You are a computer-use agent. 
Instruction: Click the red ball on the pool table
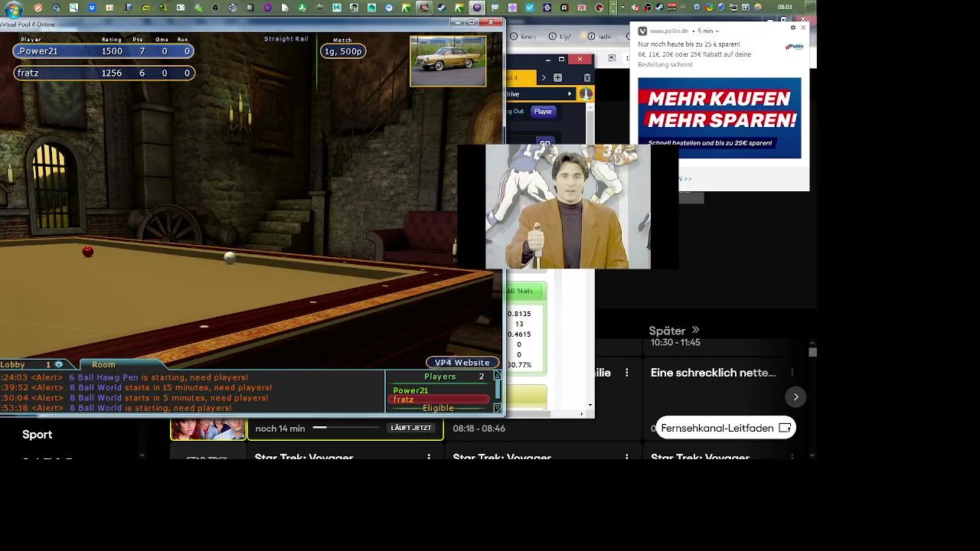(88, 251)
